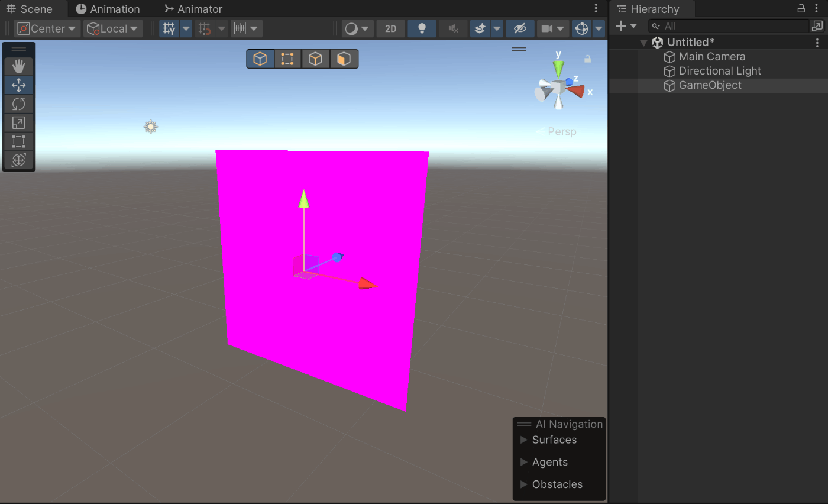Open draw mode shading dropdown
The height and width of the screenshot is (504, 828).
[x=357, y=28]
